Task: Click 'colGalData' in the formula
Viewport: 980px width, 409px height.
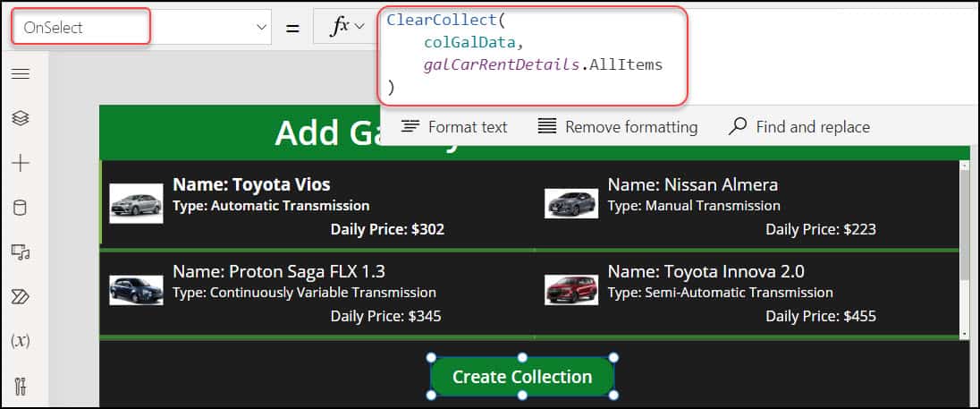Action: tap(469, 42)
